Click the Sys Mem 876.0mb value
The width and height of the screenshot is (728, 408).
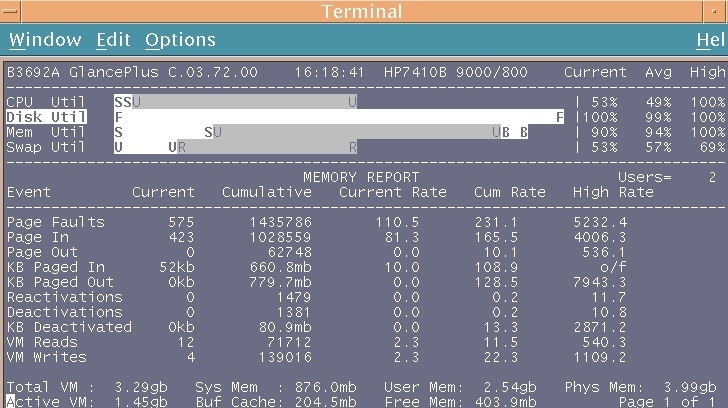(325, 387)
